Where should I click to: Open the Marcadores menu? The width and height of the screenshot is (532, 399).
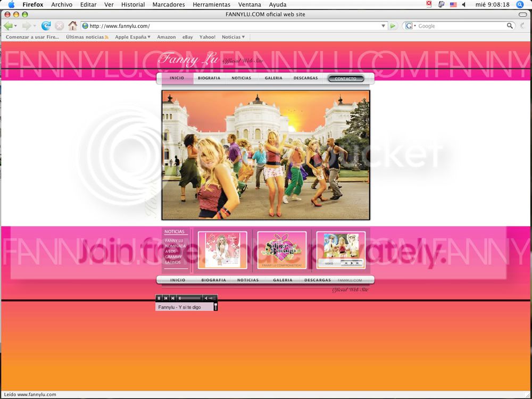[169, 5]
